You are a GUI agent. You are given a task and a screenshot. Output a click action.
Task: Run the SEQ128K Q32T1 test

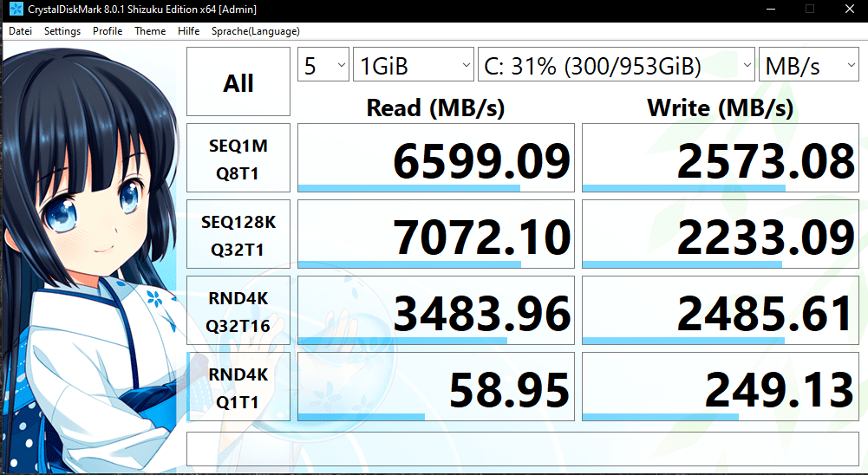click(238, 234)
